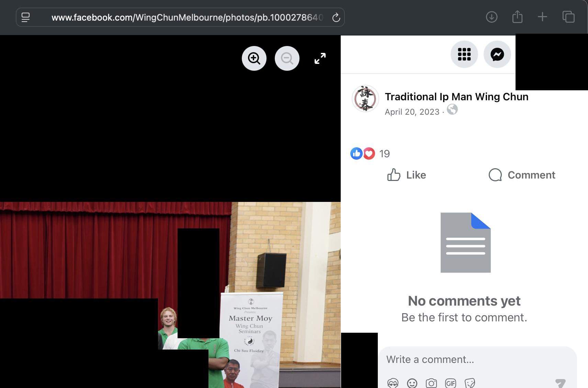Send the comment
Screen dimensions: 588x388
[x=561, y=383]
